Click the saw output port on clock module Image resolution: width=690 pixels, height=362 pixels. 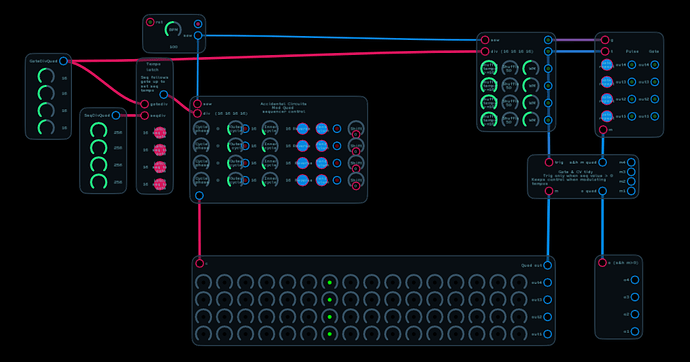198,36
